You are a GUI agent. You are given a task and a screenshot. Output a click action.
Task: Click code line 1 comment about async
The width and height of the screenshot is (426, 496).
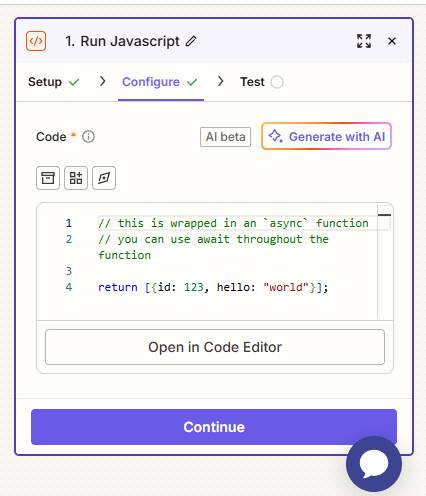coord(233,223)
